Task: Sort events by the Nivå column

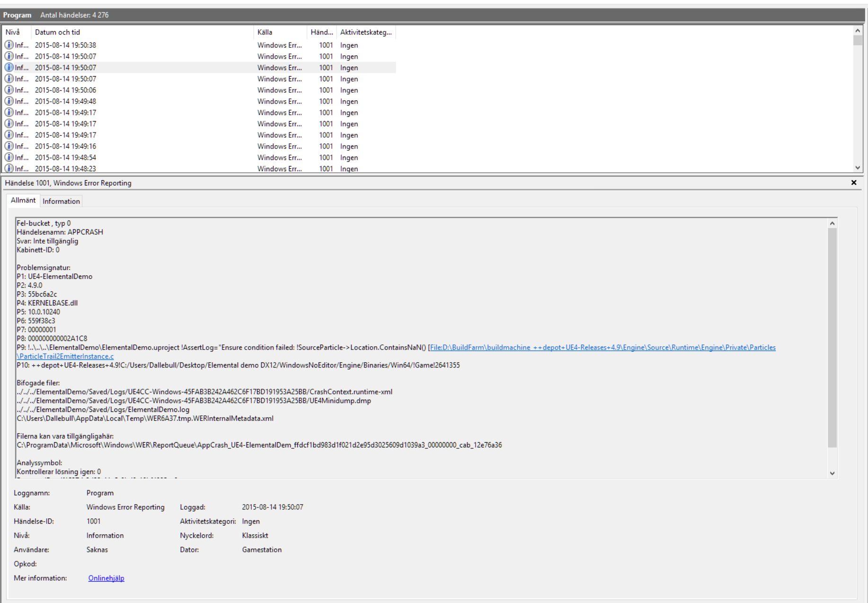Action: 17,32
